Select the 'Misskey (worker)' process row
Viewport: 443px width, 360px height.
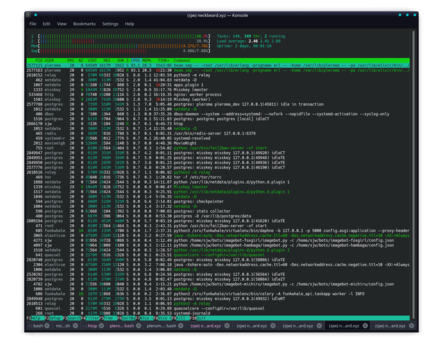point(218,99)
